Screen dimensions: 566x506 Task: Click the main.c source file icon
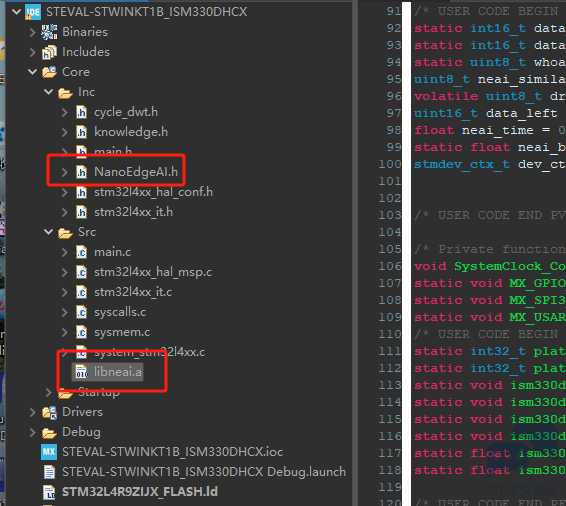(x=82, y=252)
